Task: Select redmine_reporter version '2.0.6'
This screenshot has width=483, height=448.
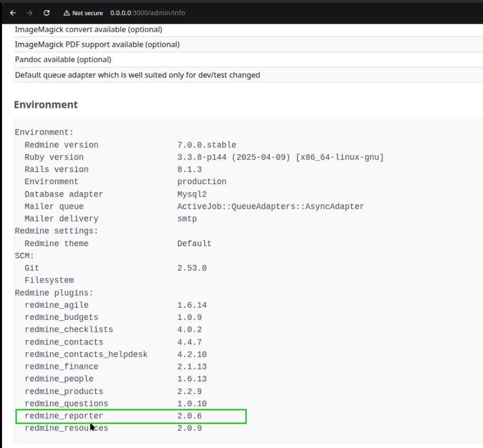Action: click(190, 416)
